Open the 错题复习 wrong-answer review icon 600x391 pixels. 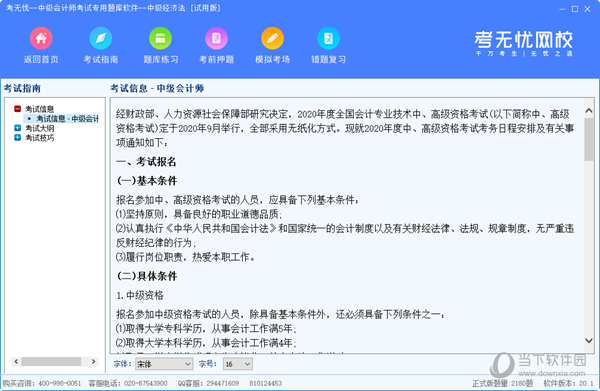[x=328, y=38]
